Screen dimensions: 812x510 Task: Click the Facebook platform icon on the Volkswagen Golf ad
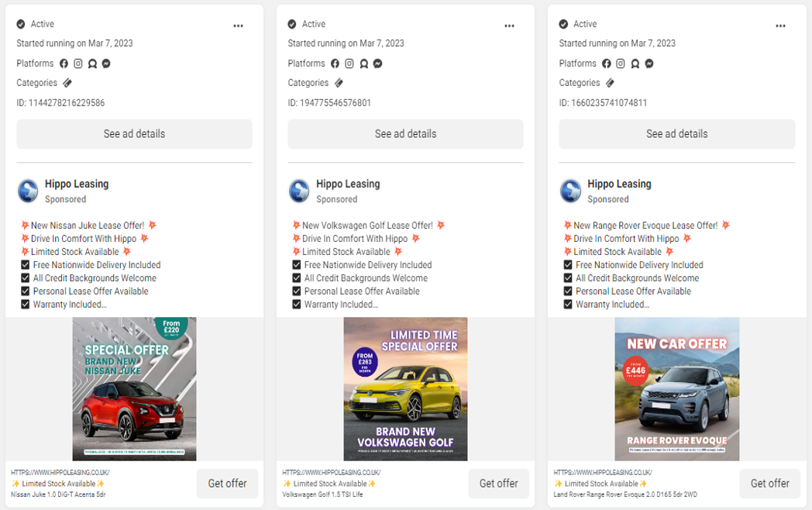pos(335,64)
